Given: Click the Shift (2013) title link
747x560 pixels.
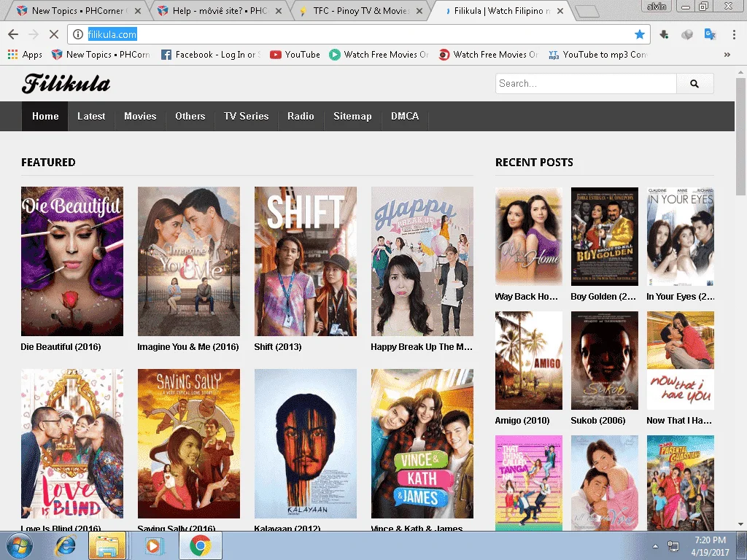Looking at the screenshot, I should pyautogui.click(x=278, y=346).
